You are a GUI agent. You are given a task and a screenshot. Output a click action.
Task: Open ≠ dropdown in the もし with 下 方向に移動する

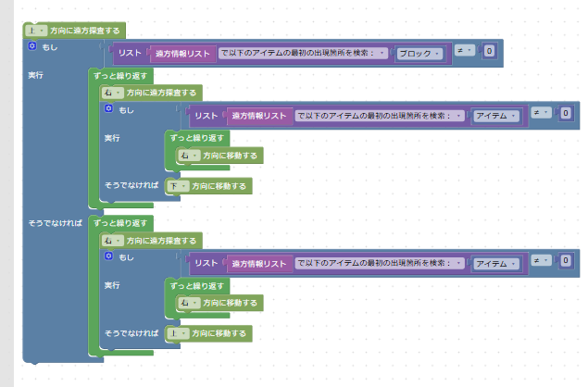point(542,113)
